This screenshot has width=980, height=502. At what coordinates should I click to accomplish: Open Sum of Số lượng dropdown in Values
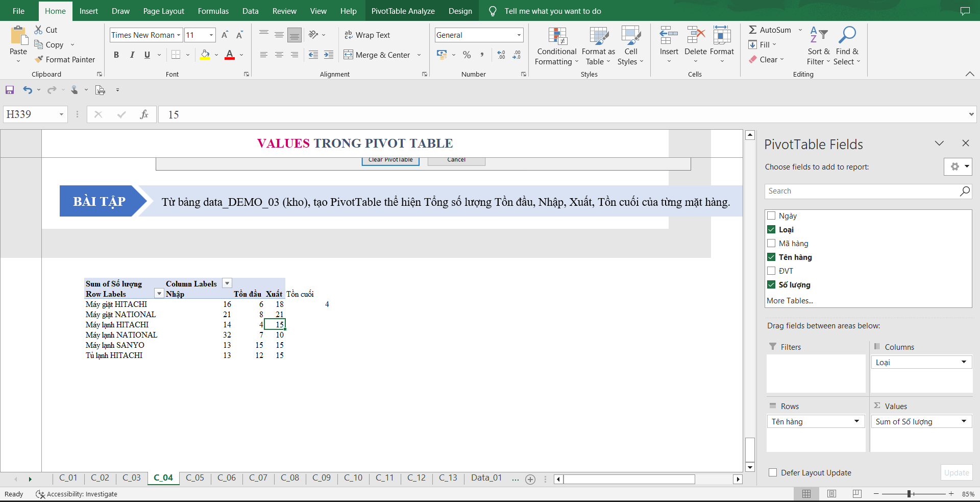point(964,421)
